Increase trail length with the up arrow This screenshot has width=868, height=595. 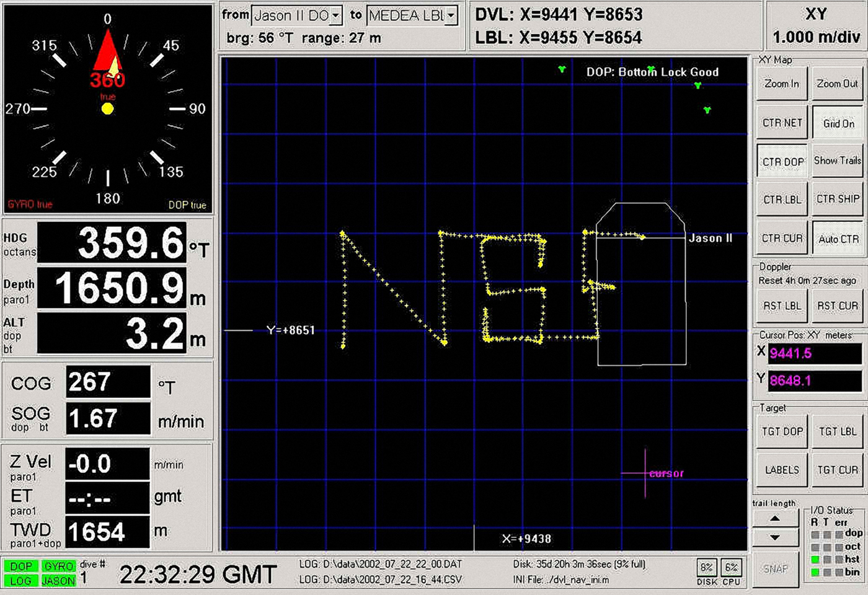tap(775, 519)
